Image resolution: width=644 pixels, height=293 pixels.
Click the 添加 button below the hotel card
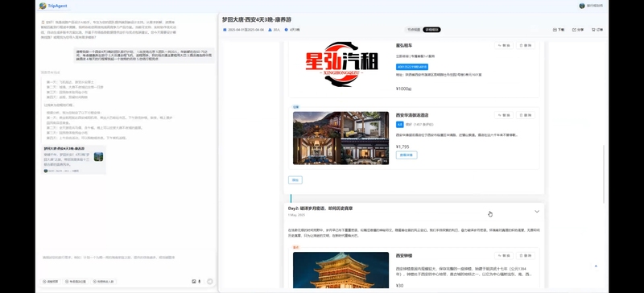(x=295, y=180)
